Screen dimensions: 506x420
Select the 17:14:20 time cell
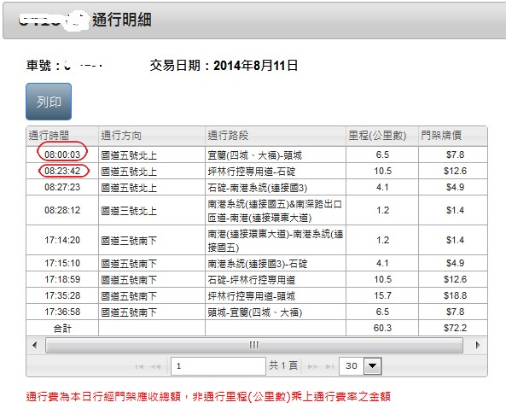click(x=62, y=240)
